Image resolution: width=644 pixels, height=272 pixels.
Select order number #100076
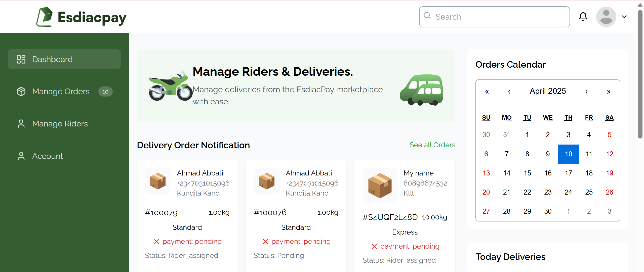click(270, 213)
